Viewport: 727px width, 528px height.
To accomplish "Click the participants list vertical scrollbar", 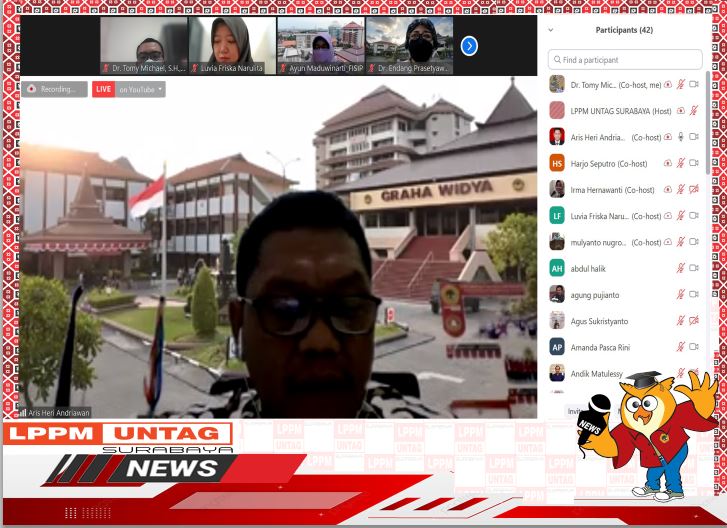I will point(708,123).
